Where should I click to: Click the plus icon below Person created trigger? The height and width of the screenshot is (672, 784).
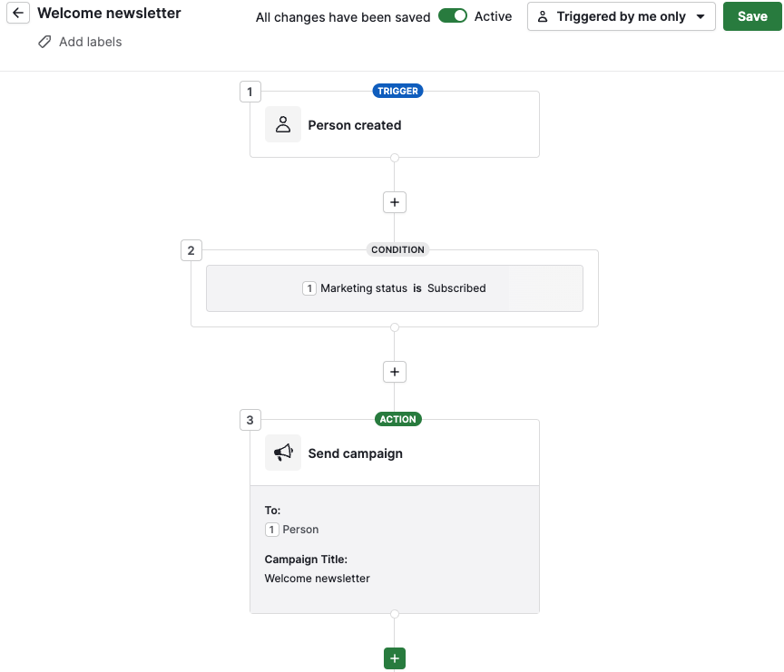(x=394, y=201)
